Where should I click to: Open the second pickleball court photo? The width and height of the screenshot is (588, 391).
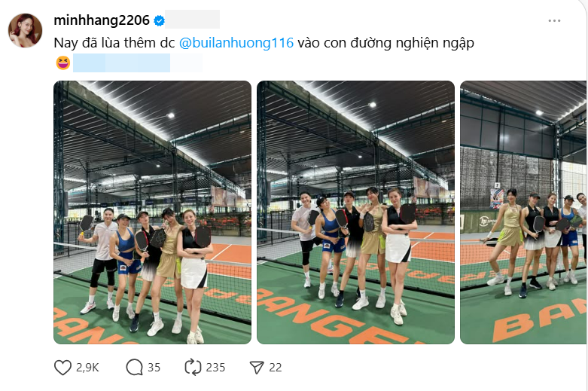[x=355, y=212]
